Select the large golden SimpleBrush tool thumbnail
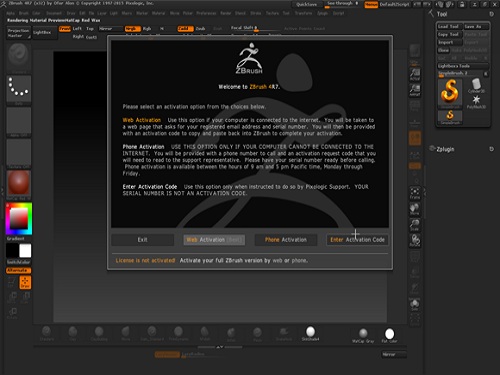500x375 pixels. pos(450,93)
